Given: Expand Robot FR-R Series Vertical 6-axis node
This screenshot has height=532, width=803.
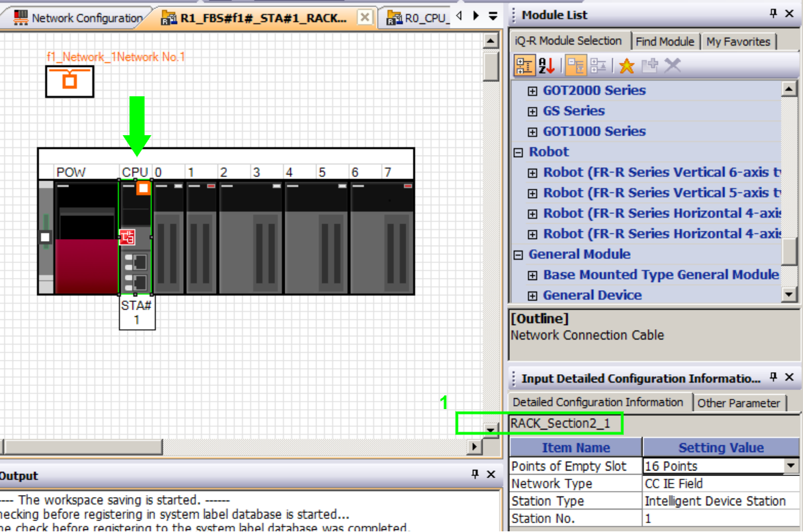Looking at the screenshot, I should [532, 173].
